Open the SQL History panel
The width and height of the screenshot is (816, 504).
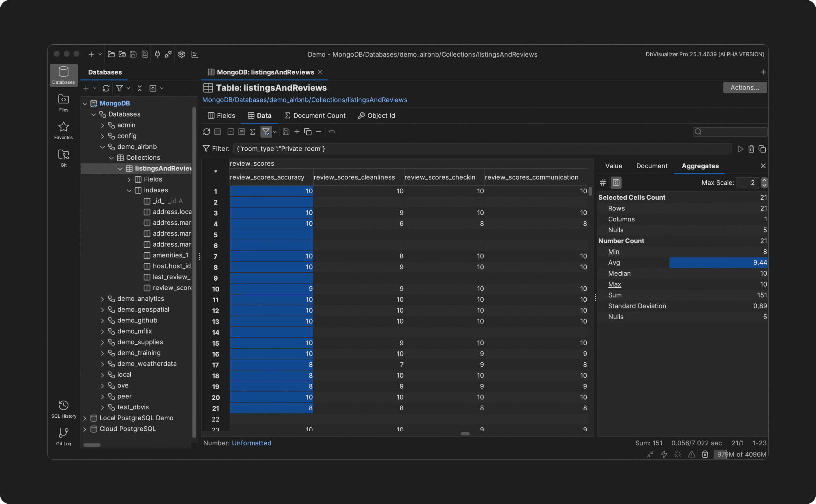point(63,409)
